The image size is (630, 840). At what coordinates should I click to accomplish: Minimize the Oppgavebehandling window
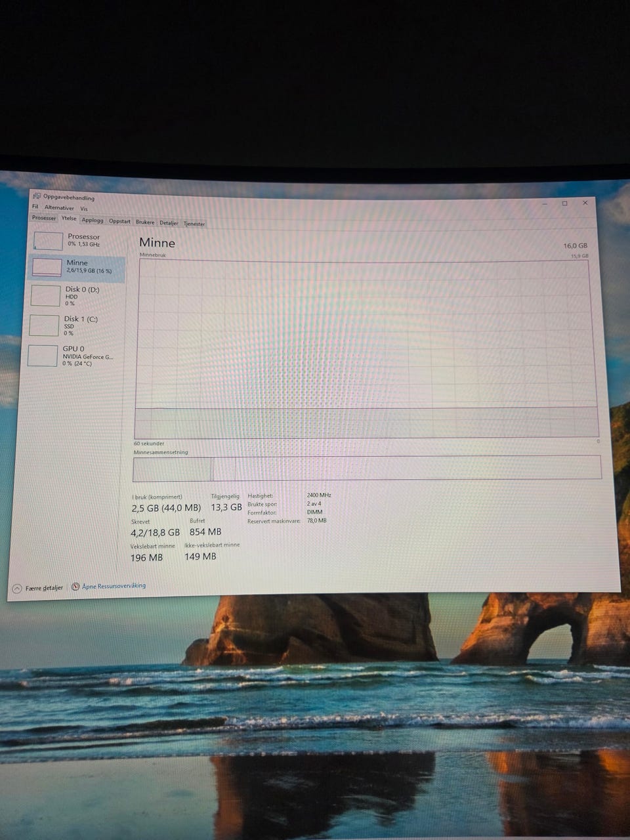pyautogui.click(x=545, y=203)
